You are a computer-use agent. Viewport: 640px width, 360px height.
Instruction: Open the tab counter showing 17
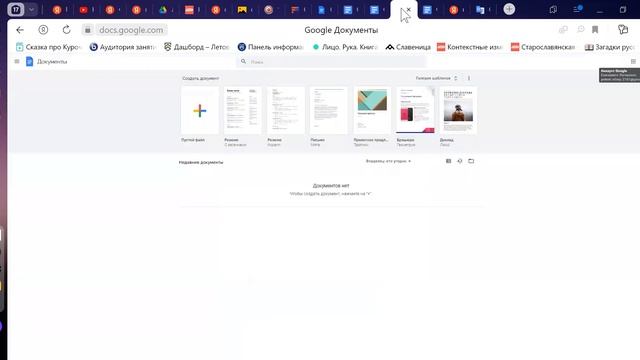16,9
